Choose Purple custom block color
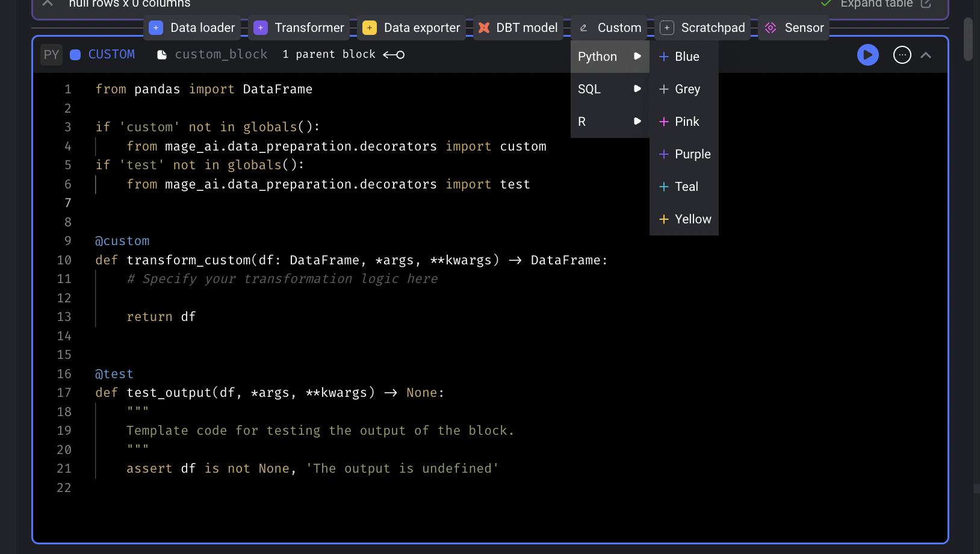Screen dimensions: 980x554 click(684, 154)
